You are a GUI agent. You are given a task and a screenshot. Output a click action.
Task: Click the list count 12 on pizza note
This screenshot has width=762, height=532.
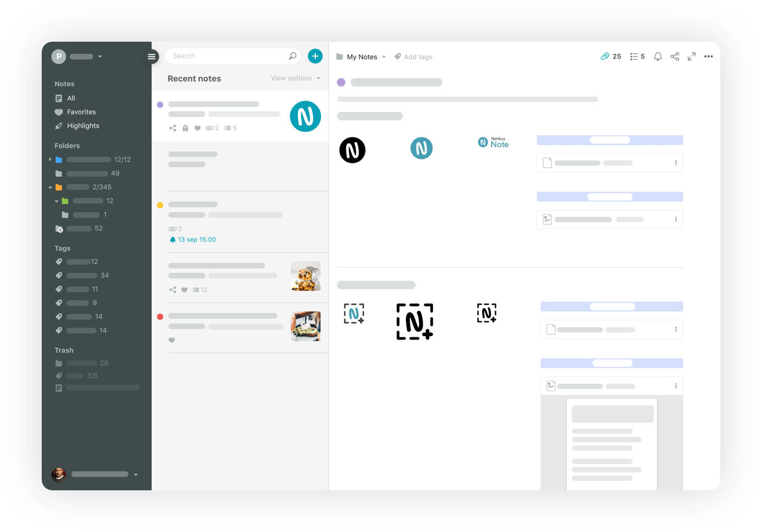(200, 290)
